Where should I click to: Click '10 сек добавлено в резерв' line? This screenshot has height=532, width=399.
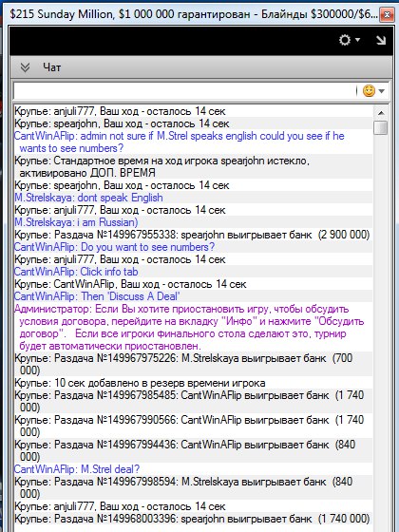pyautogui.click(x=140, y=383)
